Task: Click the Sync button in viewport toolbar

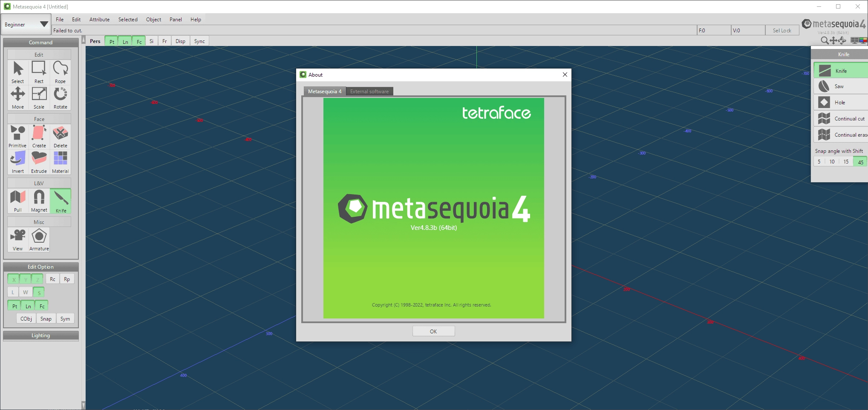Action: (199, 41)
